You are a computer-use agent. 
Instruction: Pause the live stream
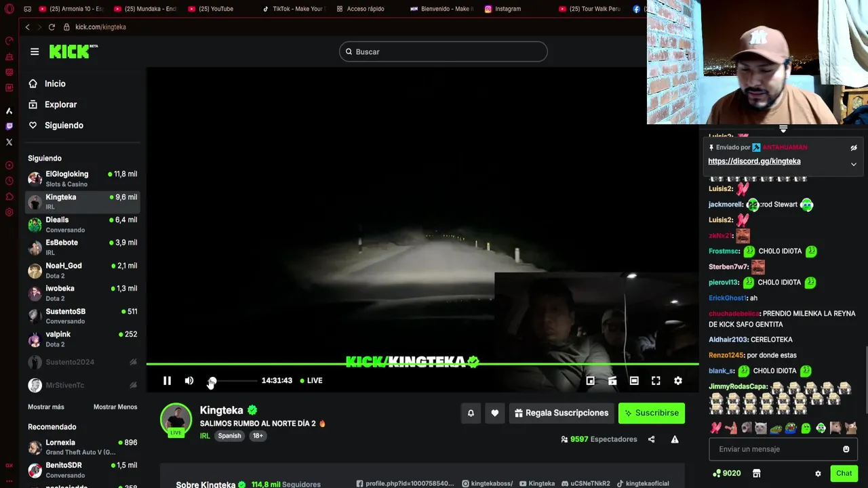(x=167, y=381)
